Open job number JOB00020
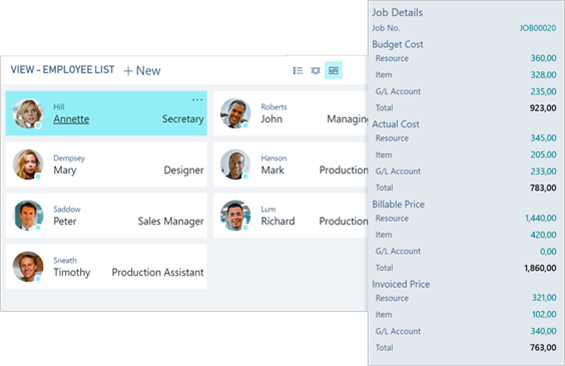Screen dimensions: 565x366 click(x=538, y=28)
